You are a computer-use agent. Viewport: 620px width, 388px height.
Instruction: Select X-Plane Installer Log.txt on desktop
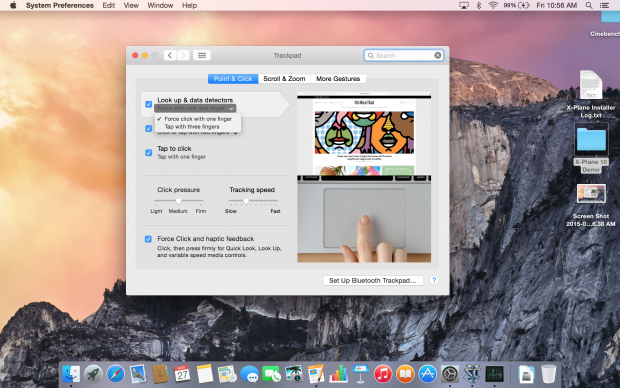[591, 95]
